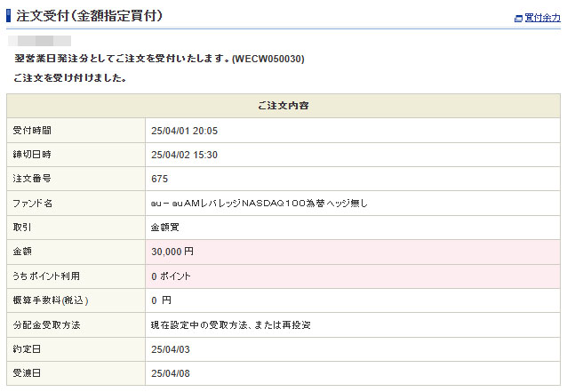Click the fund name auAMレバレッジNASDAQ100

pyautogui.click(x=259, y=204)
